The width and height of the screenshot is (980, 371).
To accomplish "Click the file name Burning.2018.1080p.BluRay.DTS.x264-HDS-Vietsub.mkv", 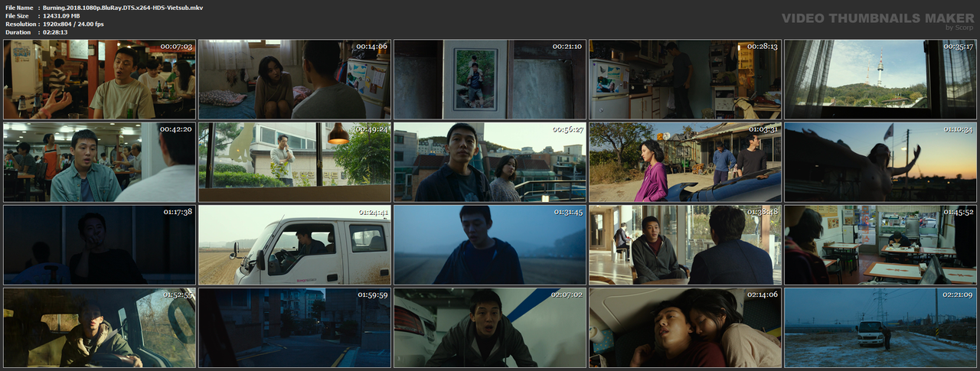I will 122,7.
